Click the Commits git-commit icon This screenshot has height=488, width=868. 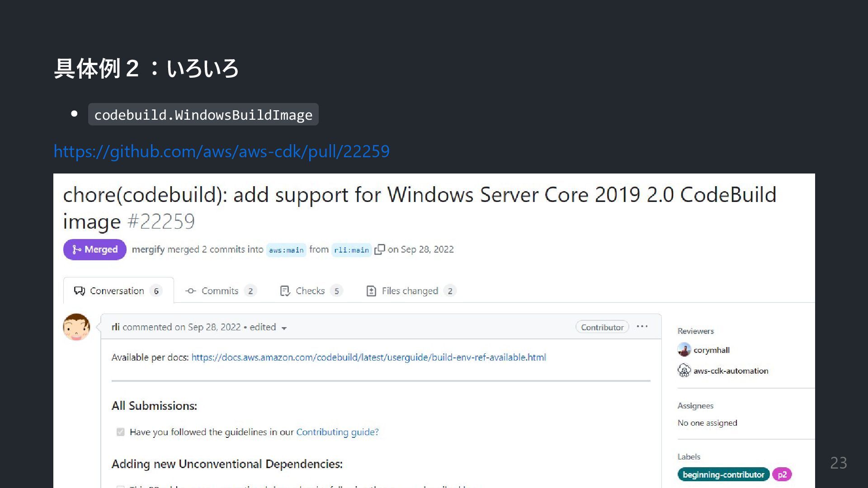click(191, 291)
